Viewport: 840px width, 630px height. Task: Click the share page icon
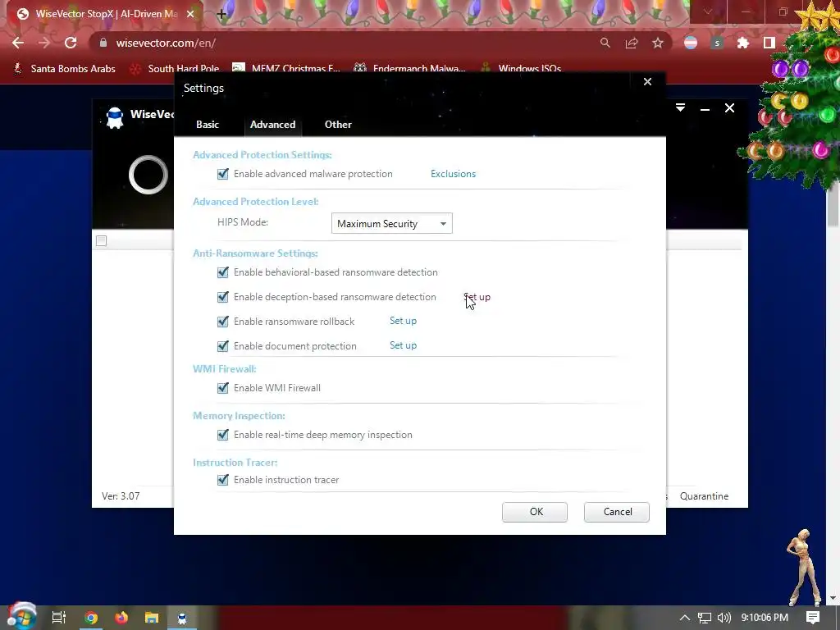(632, 43)
